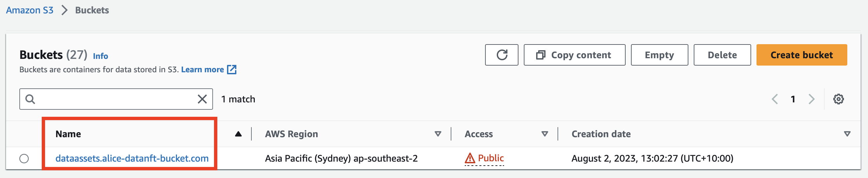The height and width of the screenshot is (178, 868).
Task: Click the Empty button
Action: [659, 55]
